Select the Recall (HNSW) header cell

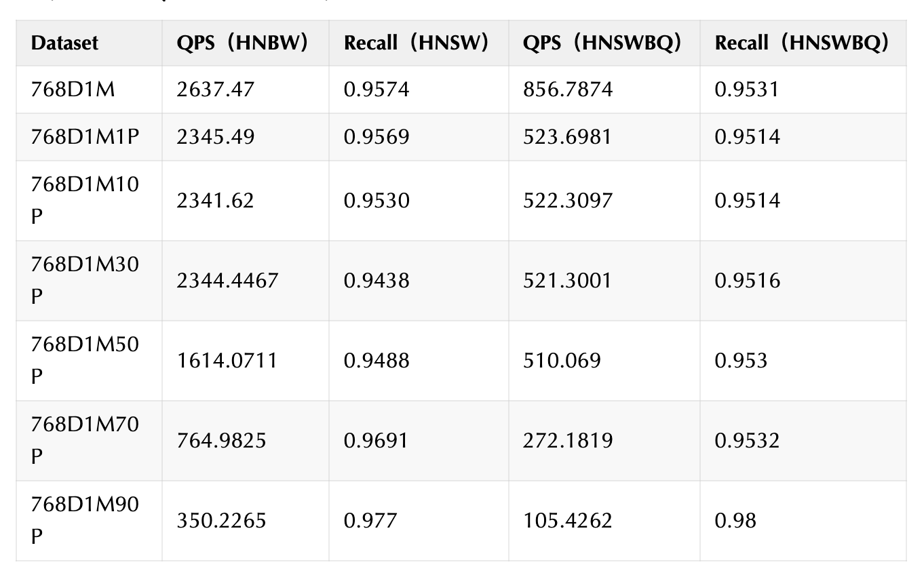pyautogui.click(x=416, y=43)
